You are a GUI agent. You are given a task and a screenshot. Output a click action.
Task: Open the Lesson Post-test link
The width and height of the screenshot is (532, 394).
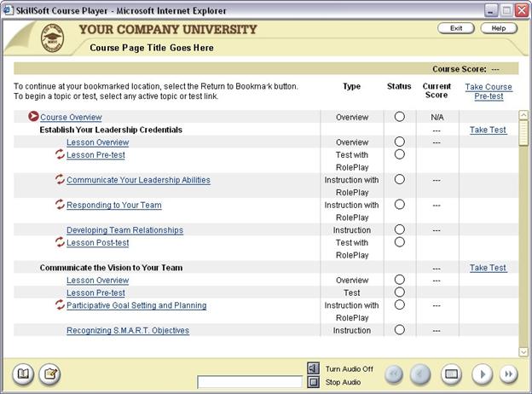coord(98,243)
